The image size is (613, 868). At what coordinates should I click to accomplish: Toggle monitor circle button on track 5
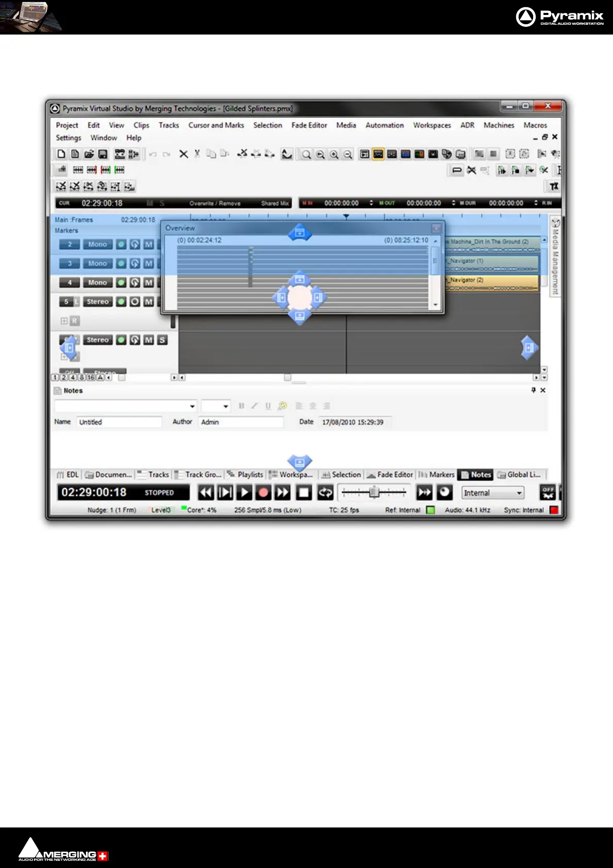134,302
